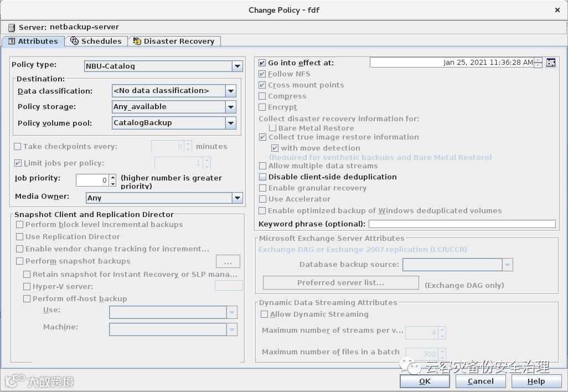
Task: Click Maximum streams per volume field
Action: pos(422,333)
